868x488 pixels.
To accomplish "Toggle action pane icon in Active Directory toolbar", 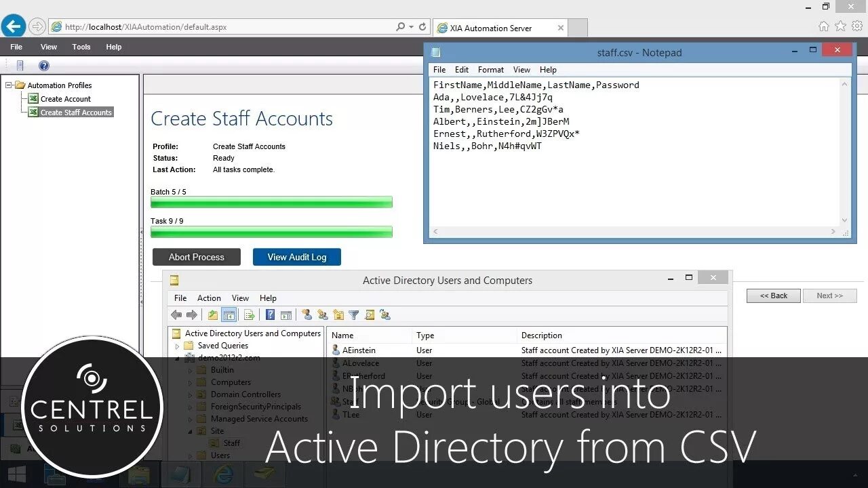I will click(286, 314).
